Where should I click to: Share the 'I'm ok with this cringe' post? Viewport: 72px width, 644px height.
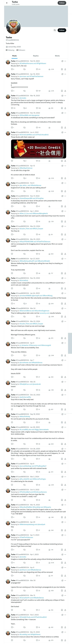coord(65,178)
